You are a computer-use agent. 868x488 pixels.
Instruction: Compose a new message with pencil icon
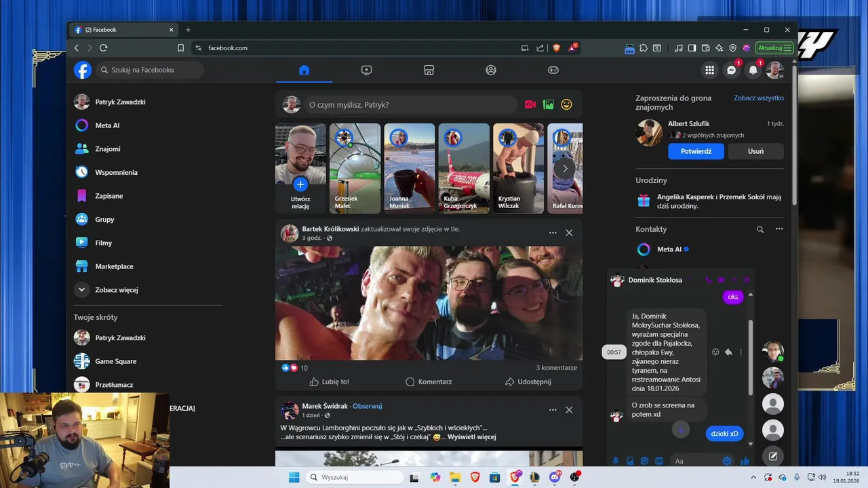[x=773, y=455]
